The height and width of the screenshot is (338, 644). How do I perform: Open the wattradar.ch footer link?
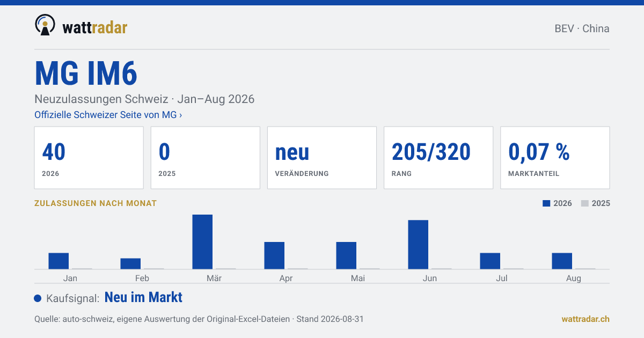click(586, 319)
